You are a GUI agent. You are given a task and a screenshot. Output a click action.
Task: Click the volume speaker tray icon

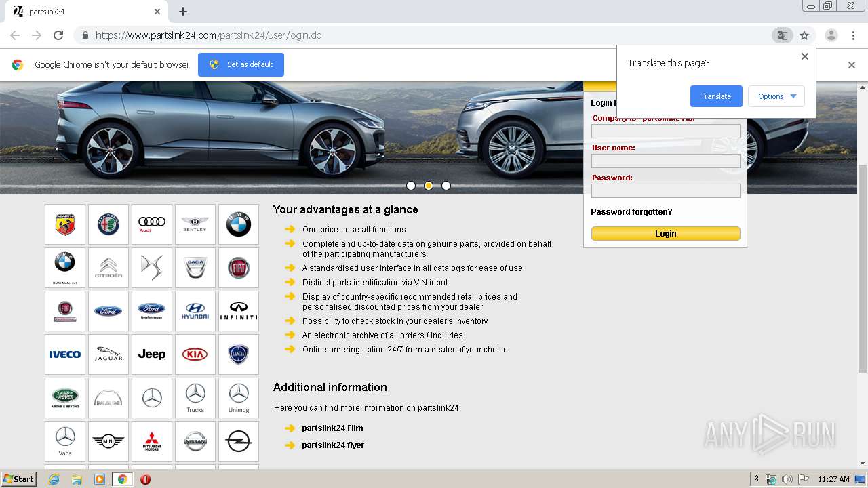coord(787,479)
